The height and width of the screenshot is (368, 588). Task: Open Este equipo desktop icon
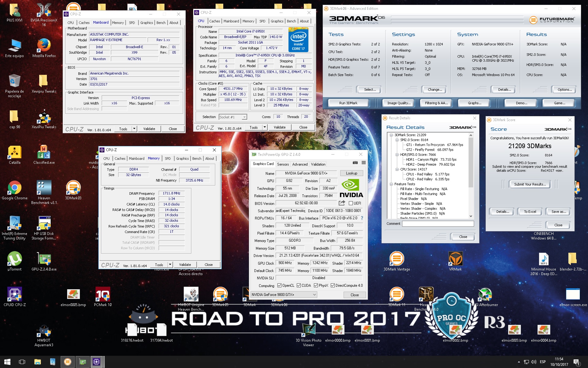click(x=14, y=48)
